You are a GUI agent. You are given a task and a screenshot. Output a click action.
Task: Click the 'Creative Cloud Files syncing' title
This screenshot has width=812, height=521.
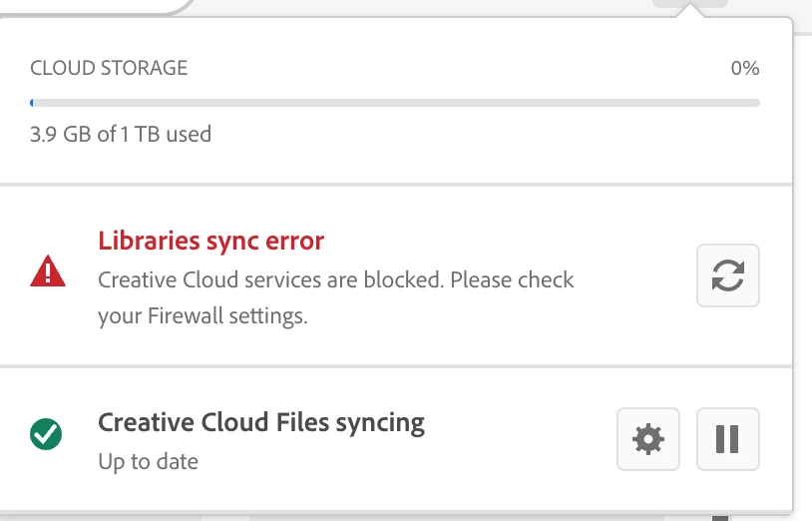coord(260,422)
